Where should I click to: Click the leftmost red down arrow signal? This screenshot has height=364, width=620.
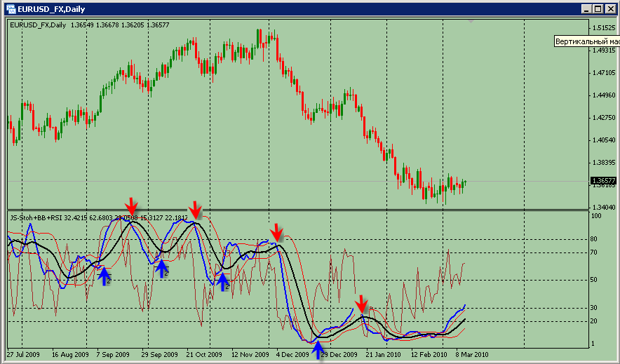[x=131, y=206]
